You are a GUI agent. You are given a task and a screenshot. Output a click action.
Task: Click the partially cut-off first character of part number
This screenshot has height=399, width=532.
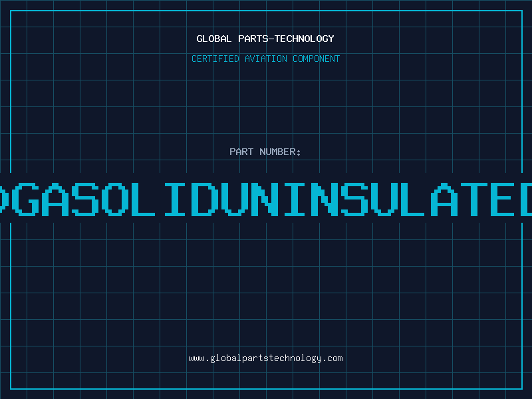tap(3, 198)
